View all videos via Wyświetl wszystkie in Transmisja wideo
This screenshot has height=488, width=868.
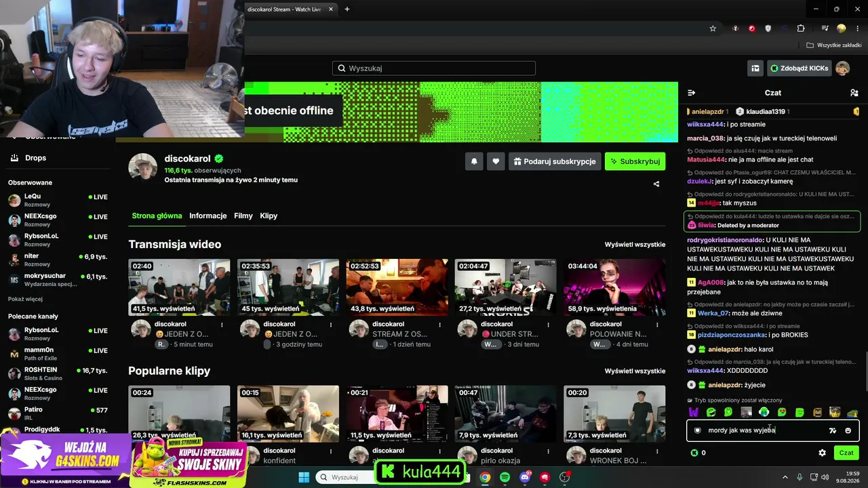635,245
